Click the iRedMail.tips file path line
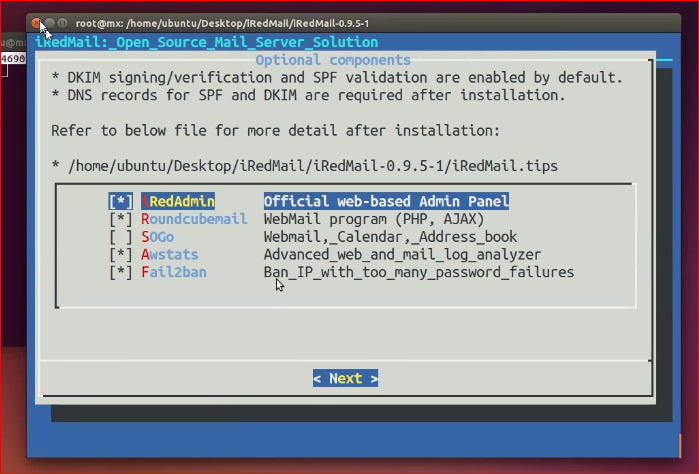This screenshot has width=699, height=474. [x=304, y=166]
